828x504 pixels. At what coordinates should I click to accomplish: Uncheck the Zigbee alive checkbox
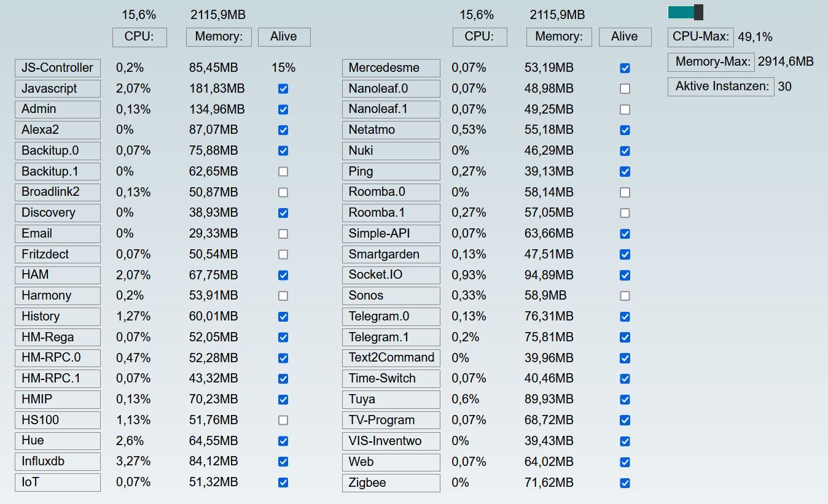[x=625, y=483]
